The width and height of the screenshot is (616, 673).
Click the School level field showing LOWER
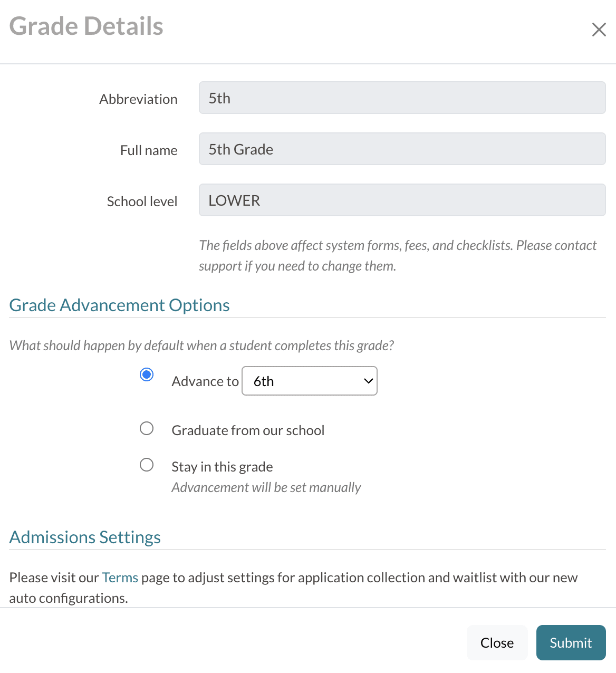tap(402, 200)
